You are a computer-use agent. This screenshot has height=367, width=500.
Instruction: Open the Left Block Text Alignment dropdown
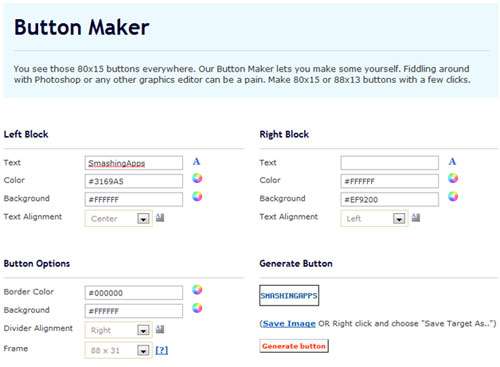pyautogui.click(x=119, y=219)
